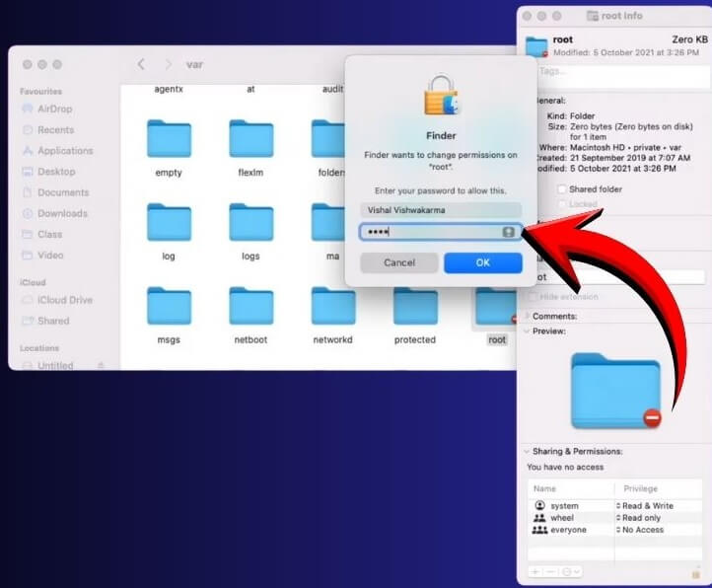Viewport: 712px width, 588px height.
Task: Expand the Comments section
Action: coord(527,316)
